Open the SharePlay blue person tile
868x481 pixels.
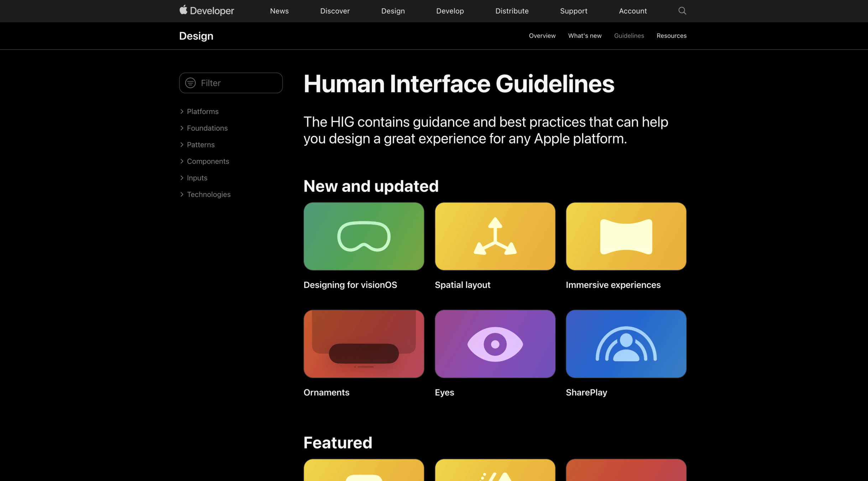coord(626,343)
